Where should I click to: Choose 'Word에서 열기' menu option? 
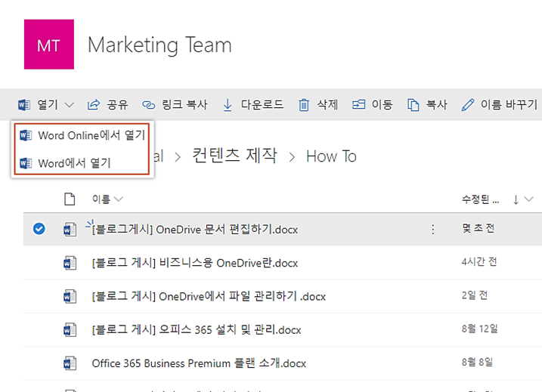(x=74, y=162)
